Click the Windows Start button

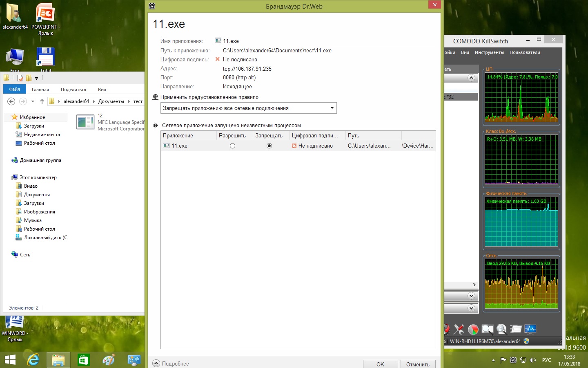click(10, 360)
